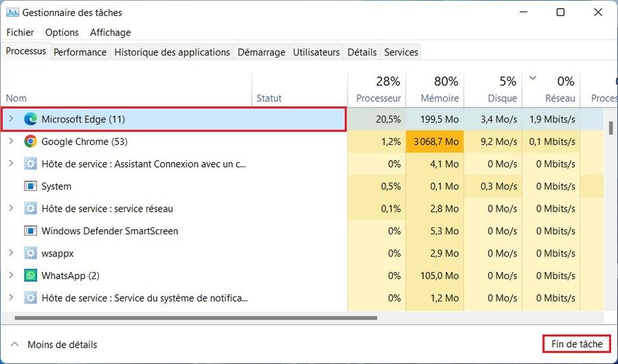Click the Task Manager title bar icon
The image size is (618, 364).
[12, 12]
